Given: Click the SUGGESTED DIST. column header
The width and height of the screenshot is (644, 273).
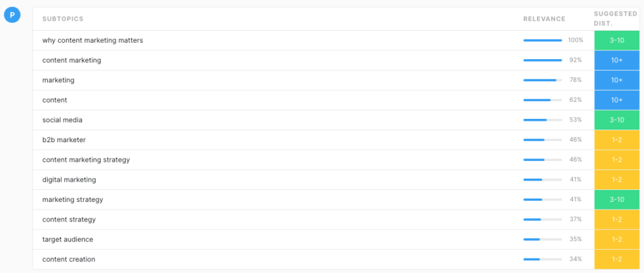Looking at the screenshot, I should point(615,18).
